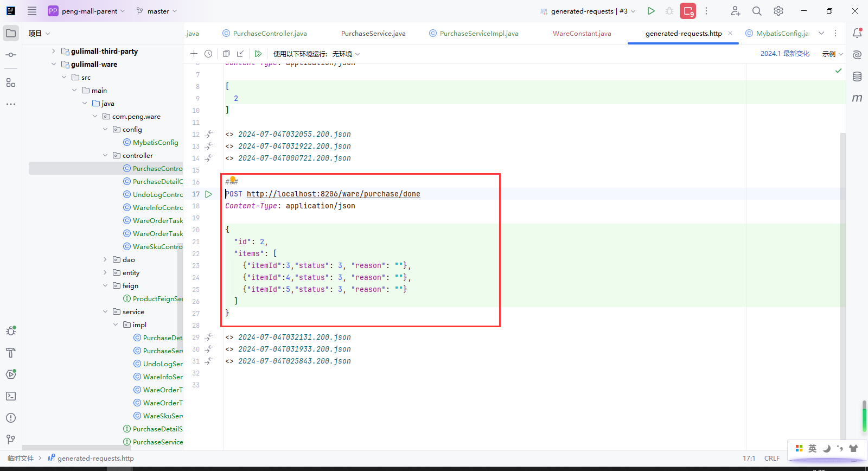Open Search Everywhere magnifier
This screenshot has width=868, height=471.
pyautogui.click(x=757, y=11)
